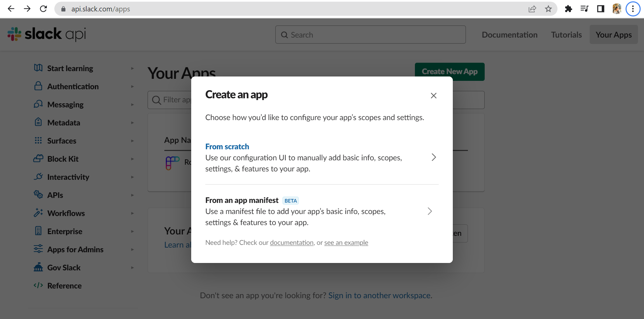Click the Search input field

pyautogui.click(x=370, y=35)
